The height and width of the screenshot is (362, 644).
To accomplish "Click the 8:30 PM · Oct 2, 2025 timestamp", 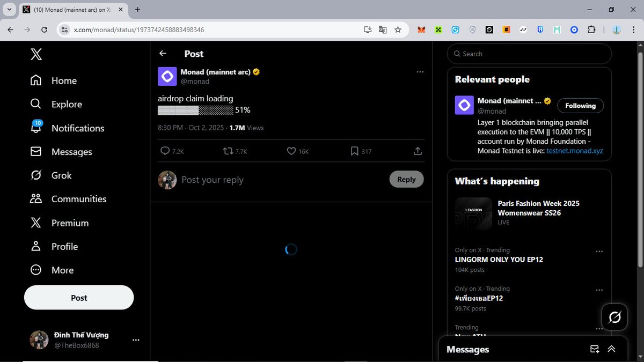I will coord(192,128).
